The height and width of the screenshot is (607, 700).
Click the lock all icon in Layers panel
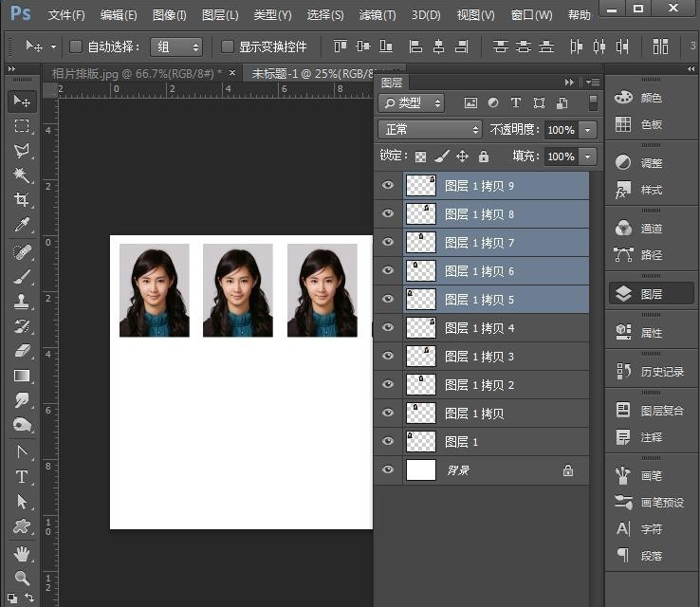[x=484, y=156]
